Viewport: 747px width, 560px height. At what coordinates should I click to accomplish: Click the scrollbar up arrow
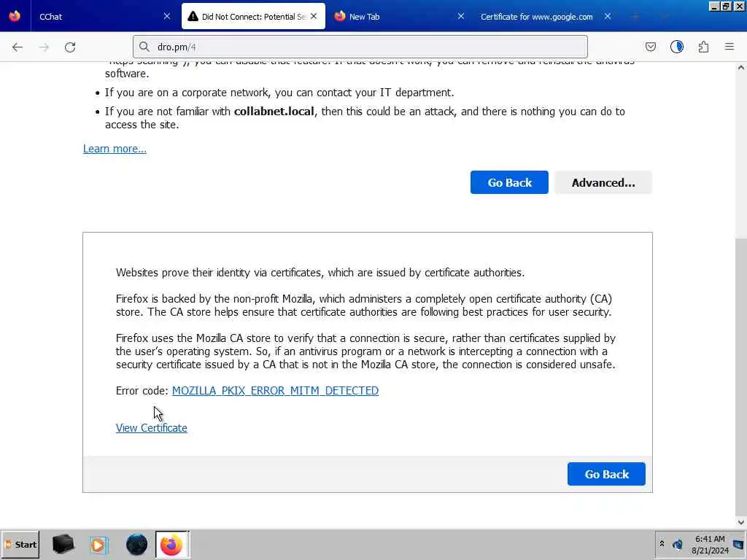point(741,68)
